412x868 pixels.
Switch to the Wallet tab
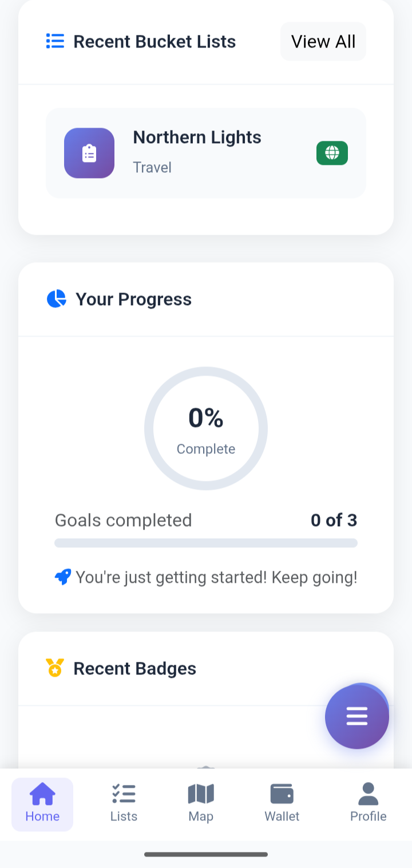282,803
